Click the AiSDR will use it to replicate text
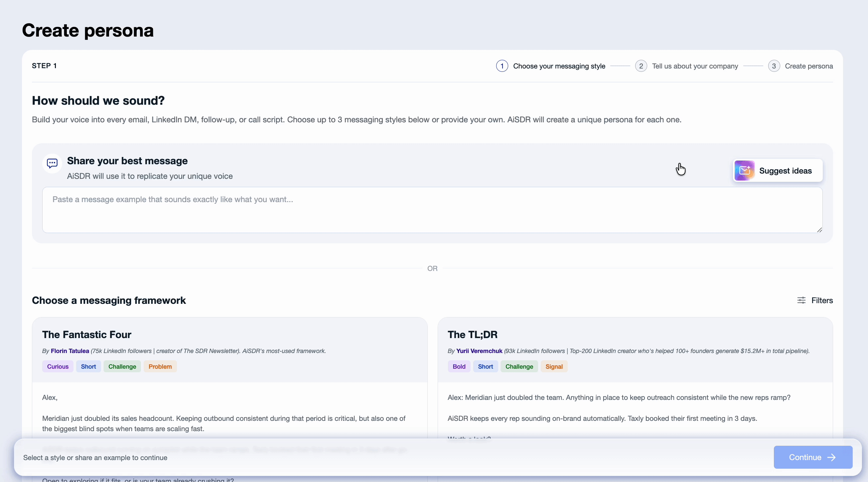Image resolution: width=868 pixels, height=482 pixels. [x=150, y=176]
